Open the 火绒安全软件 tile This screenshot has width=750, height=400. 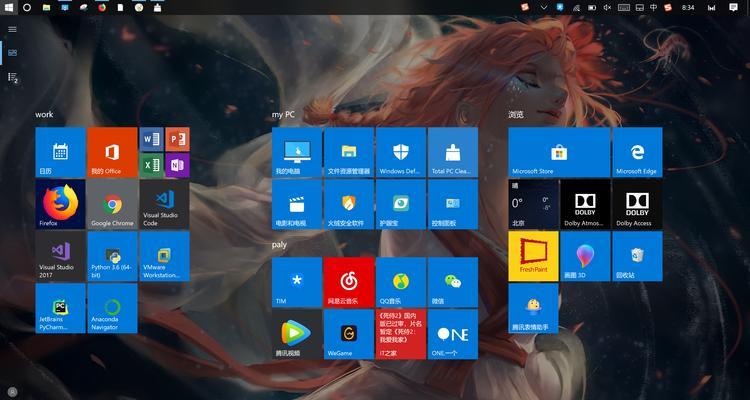point(349,204)
